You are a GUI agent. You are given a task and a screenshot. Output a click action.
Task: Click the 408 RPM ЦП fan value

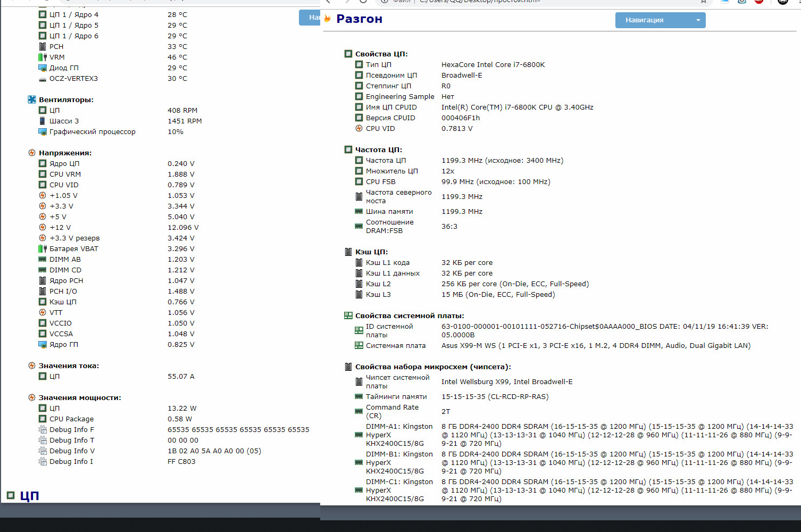182,110
